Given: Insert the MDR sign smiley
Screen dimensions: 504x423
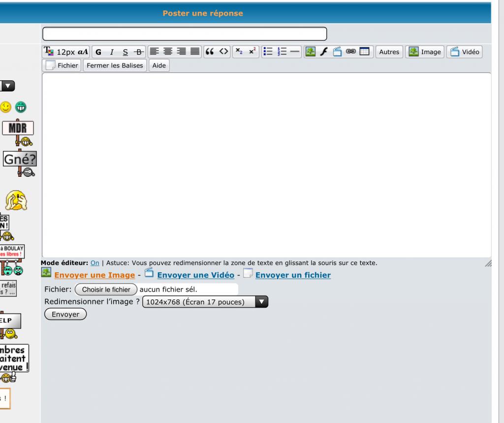Looking at the screenshot, I should tap(18, 132).
